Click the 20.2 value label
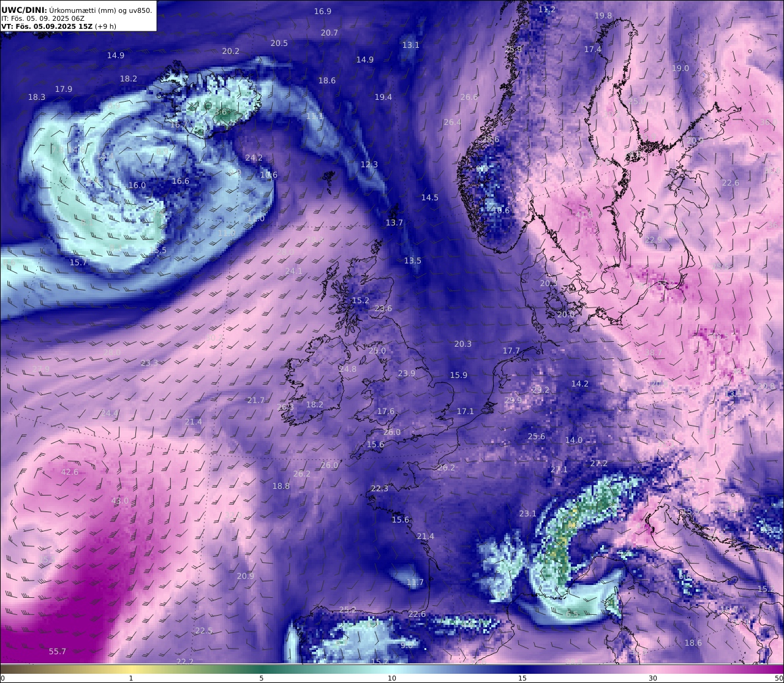This screenshot has width=784, height=683. tap(231, 51)
